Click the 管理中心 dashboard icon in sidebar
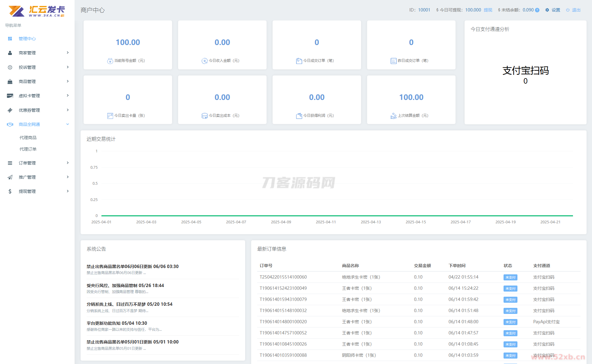 tap(10, 39)
